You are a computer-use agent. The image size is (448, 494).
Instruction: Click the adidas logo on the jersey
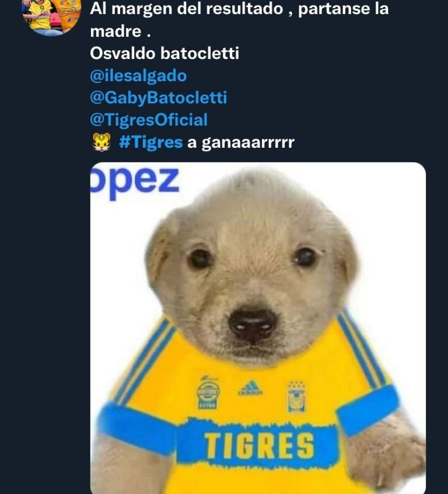[x=250, y=388]
